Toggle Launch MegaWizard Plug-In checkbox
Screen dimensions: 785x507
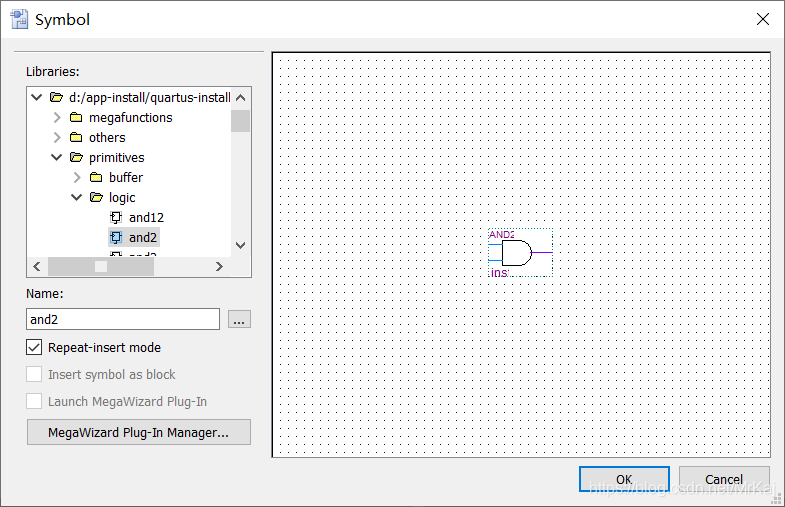click(34, 401)
